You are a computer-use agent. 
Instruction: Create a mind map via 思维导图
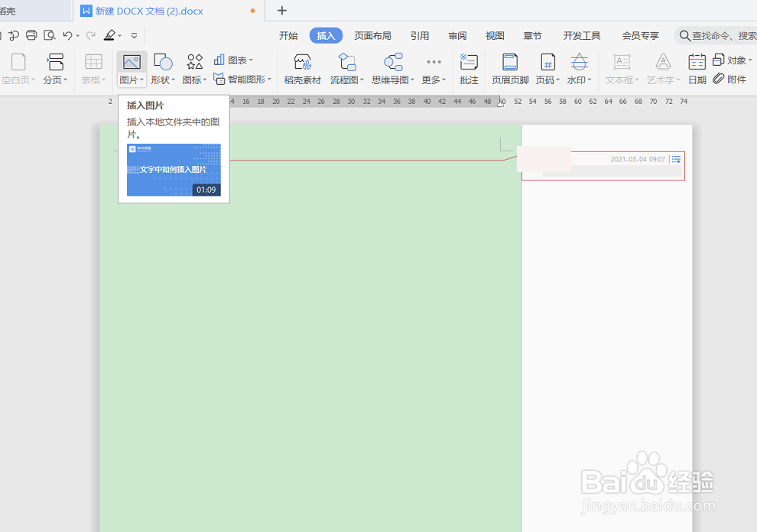(391, 69)
